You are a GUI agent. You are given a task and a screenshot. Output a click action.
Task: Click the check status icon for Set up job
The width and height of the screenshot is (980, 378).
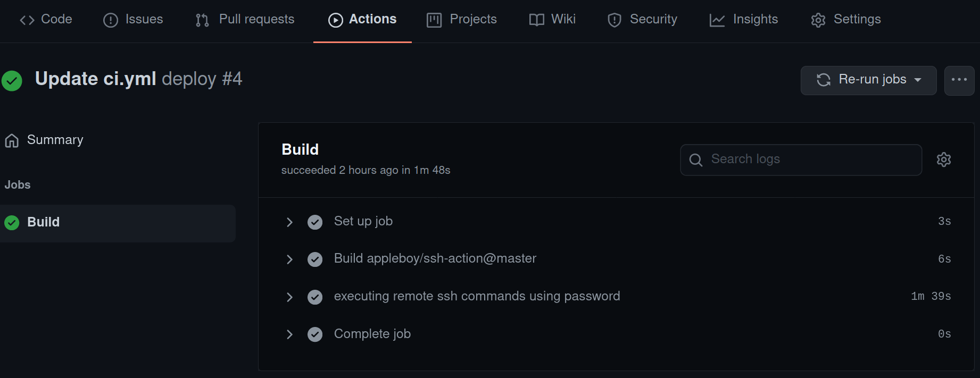click(x=315, y=222)
